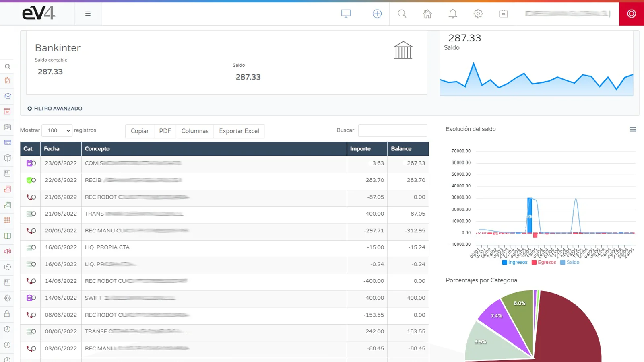This screenshot has width=644, height=362.
Task: Click the 242.00 importe value
Action: (375, 332)
